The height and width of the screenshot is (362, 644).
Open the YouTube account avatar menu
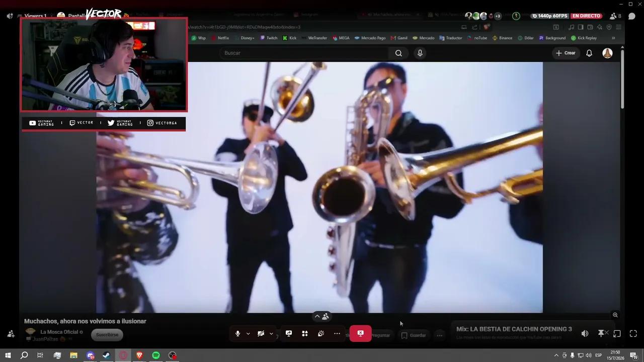pos(608,53)
